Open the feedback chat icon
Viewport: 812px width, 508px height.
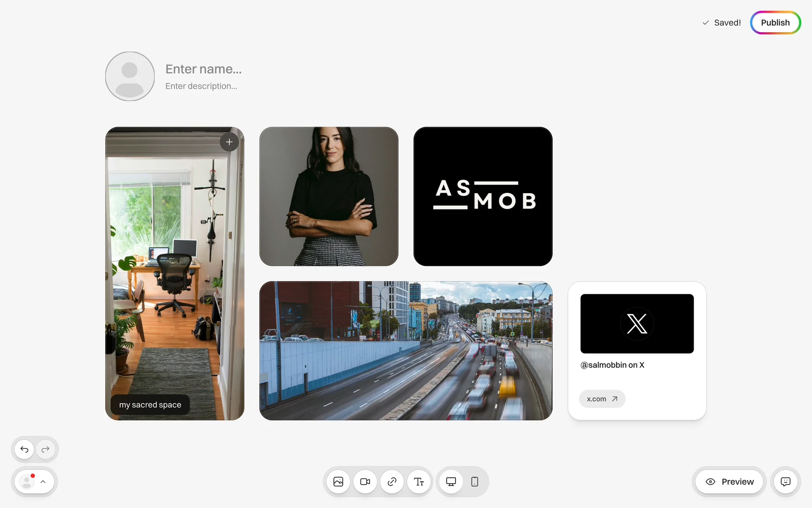(785, 482)
